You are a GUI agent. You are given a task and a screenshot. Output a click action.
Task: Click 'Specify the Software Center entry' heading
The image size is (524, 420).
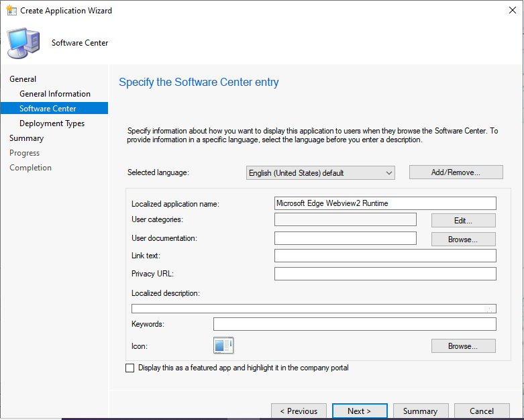[x=199, y=83]
